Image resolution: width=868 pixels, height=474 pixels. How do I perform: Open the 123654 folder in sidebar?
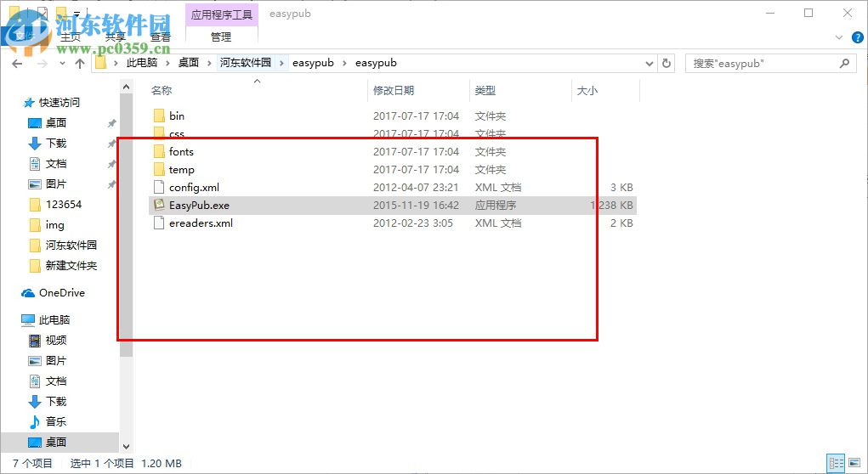pyautogui.click(x=63, y=205)
